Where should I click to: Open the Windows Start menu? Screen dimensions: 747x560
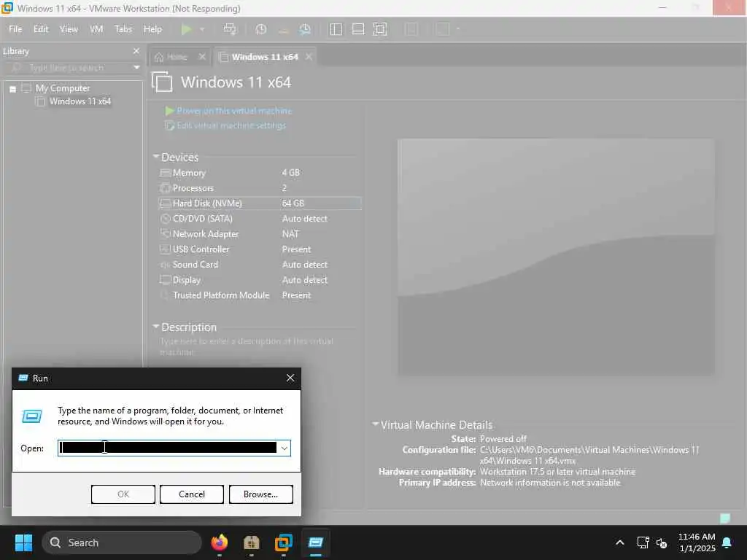point(23,542)
